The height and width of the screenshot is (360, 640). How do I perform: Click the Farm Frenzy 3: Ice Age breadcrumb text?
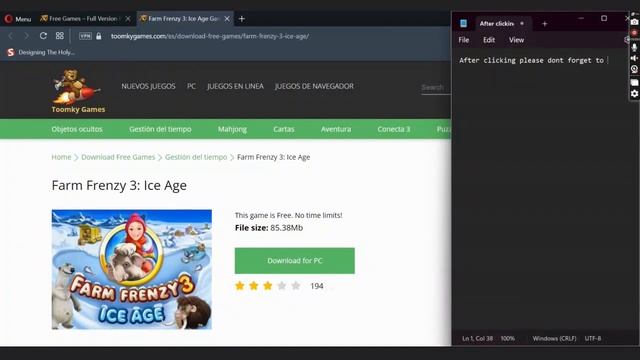click(x=273, y=157)
